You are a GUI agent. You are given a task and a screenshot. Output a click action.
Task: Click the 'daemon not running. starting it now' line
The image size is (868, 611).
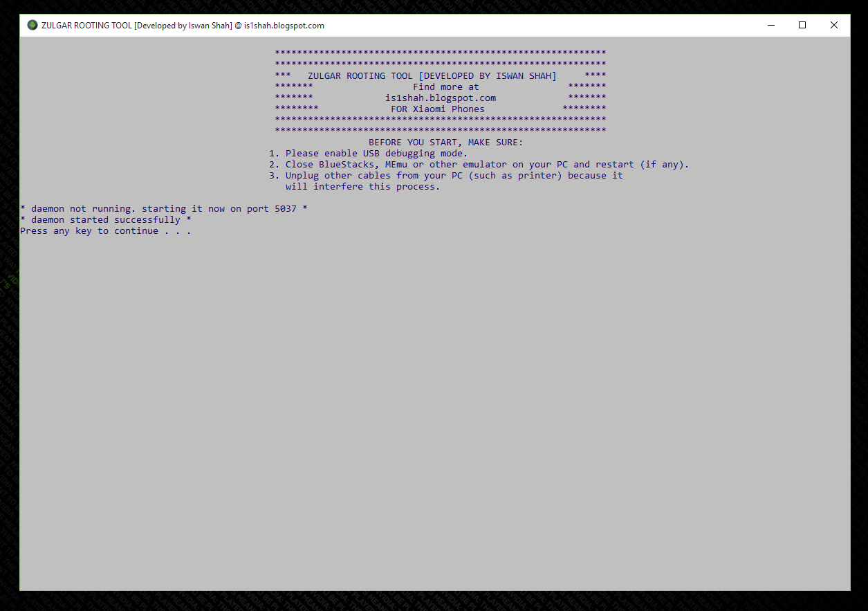pyautogui.click(x=164, y=209)
